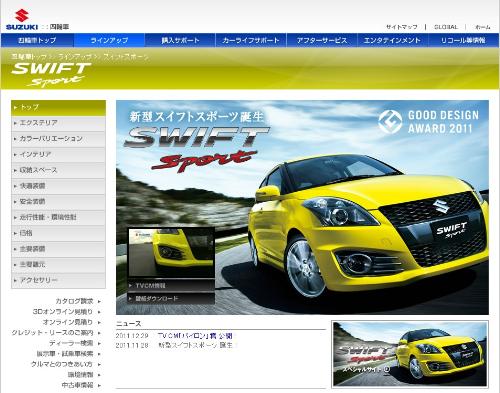Screen dimensions: 500x393
Task: Open the クレジット・リースのご案内 link
Action: point(52,333)
